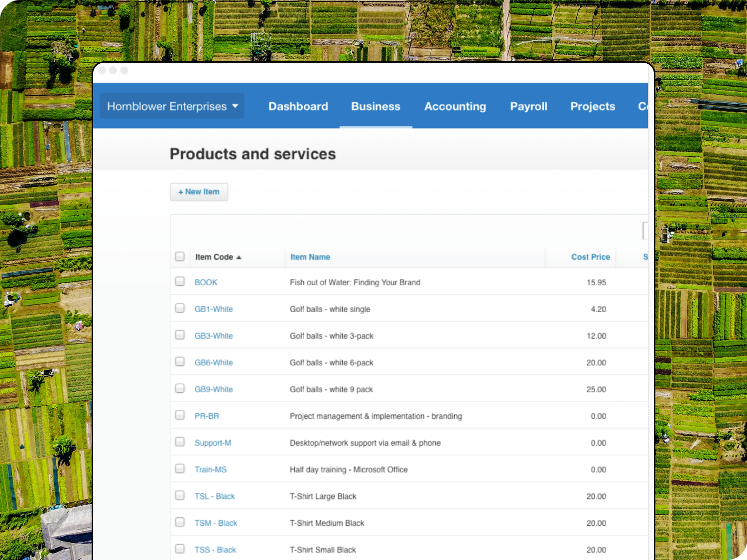Sort by Cost Price column header
Viewport: 747px width, 560px height.
(x=591, y=257)
